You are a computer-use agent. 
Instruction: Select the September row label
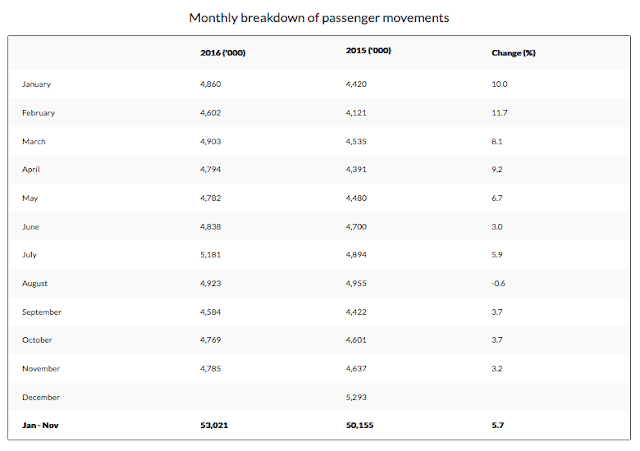coord(42,312)
